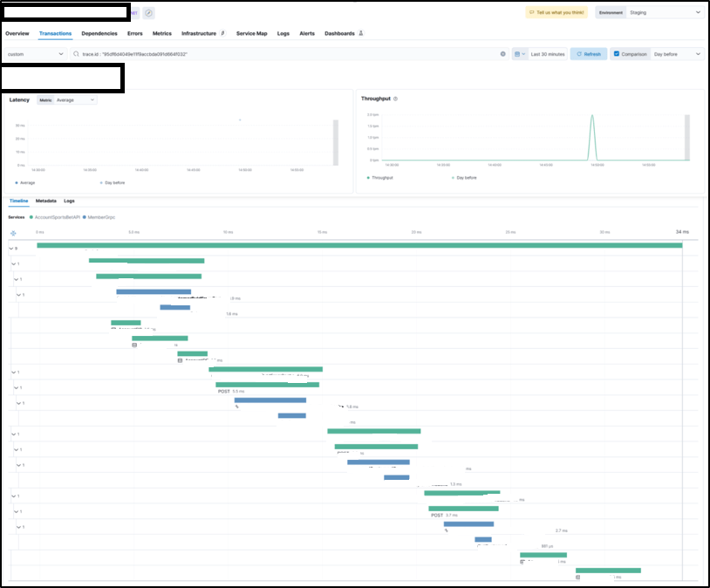Open the Metadata tab
Viewport: 710px width, 588px height.
(x=46, y=201)
